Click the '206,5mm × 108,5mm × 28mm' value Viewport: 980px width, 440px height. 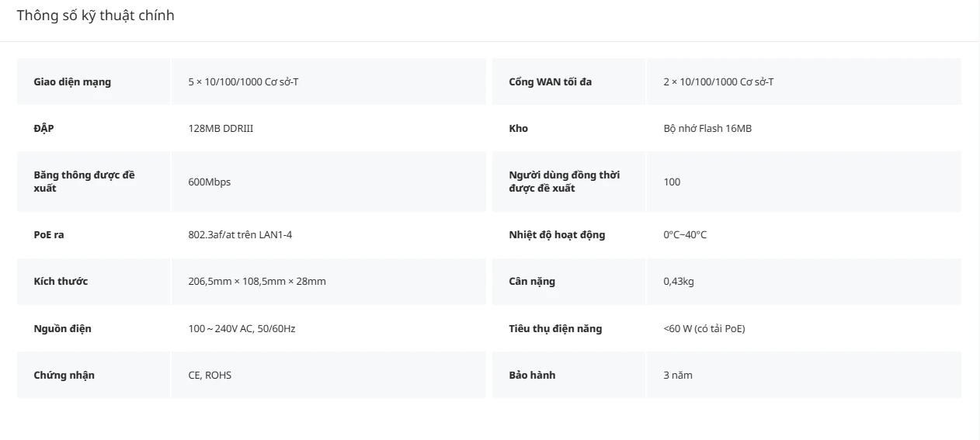coord(257,281)
